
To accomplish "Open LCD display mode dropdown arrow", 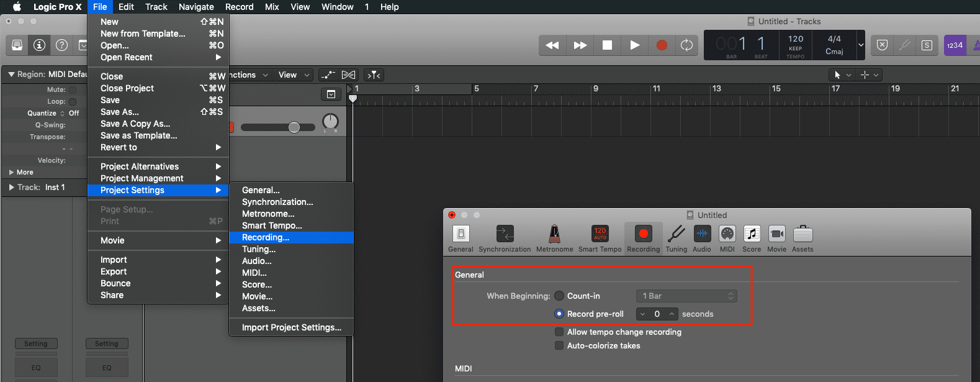I will pyautogui.click(x=861, y=45).
